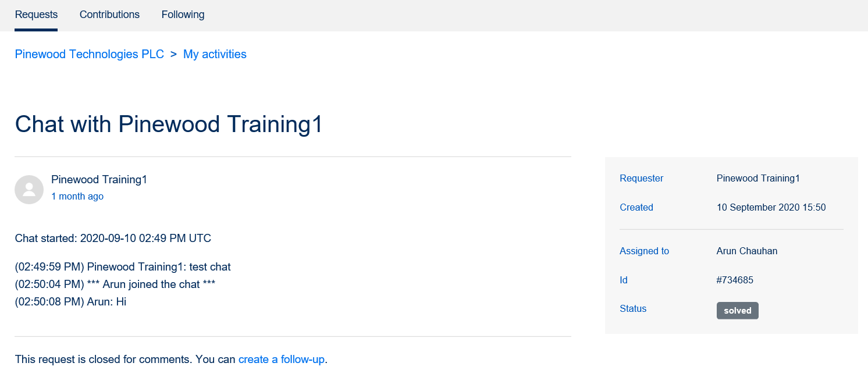The image size is (868, 377).
Task: Select the Pinewood Training1 author name
Action: coord(99,179)
